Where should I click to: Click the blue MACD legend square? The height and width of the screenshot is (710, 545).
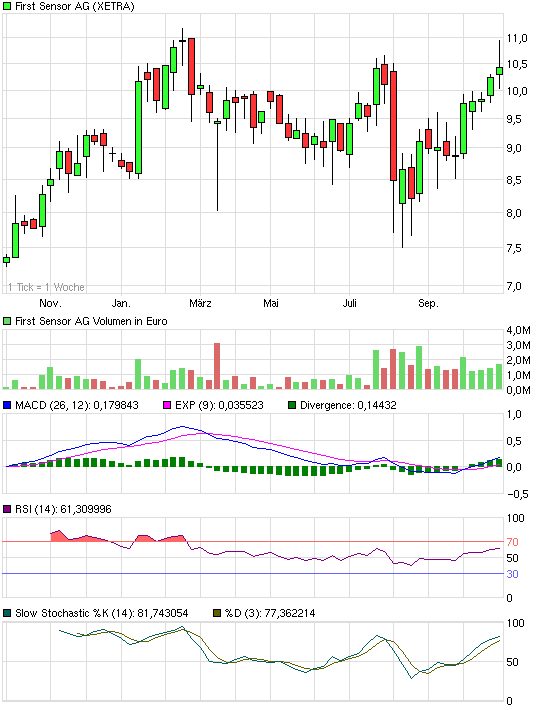pos(7,405)
